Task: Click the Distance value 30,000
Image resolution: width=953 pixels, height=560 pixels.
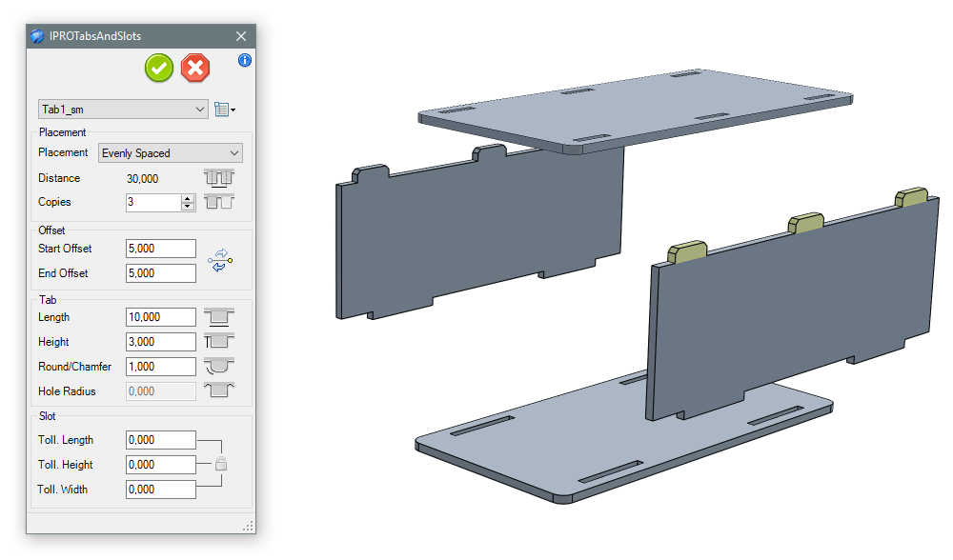Action: coord(142,178)
